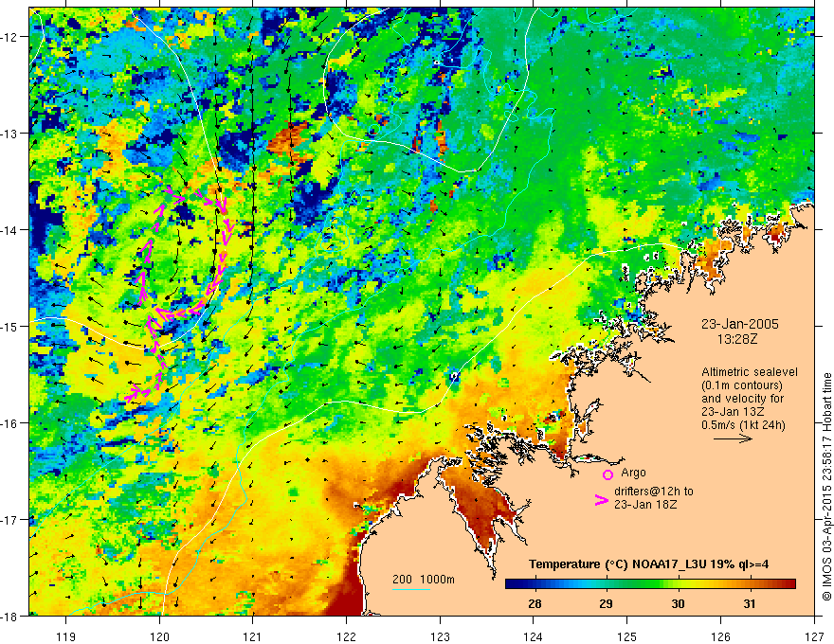Click the '-12' latitude axis label
This screenshot has height=644, width=834.
tap(9, 37)
